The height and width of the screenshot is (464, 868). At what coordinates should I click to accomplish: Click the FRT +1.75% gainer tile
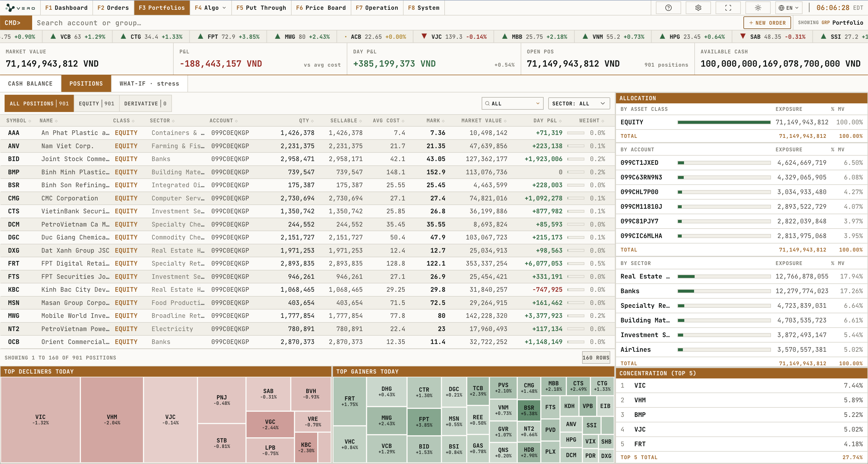click(x=349, y=401)
